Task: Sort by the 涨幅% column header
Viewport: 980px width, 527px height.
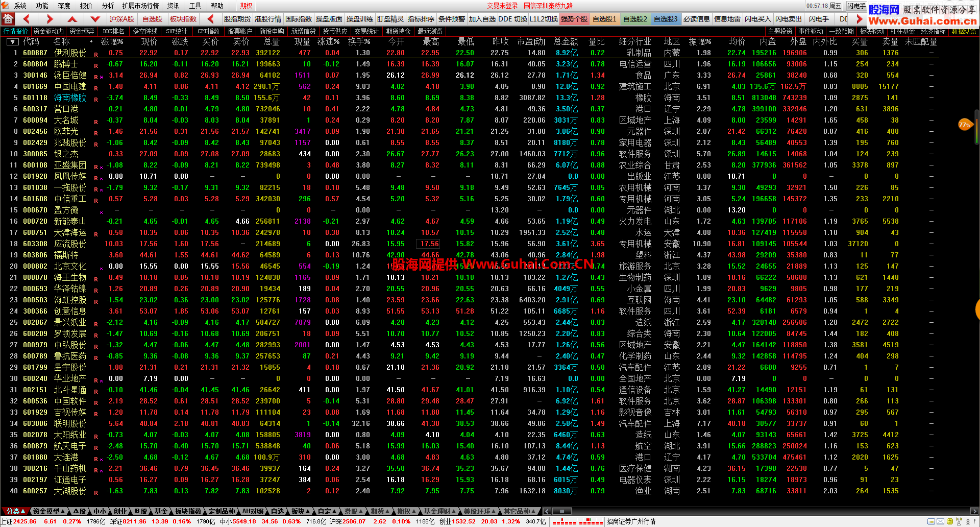Action: click(112, 42)
